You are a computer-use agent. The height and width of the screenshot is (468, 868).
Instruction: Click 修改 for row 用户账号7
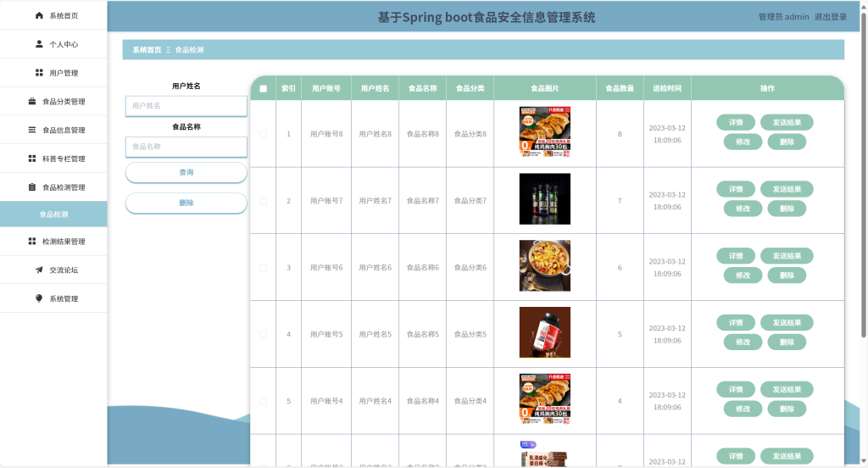coord(743,209)
